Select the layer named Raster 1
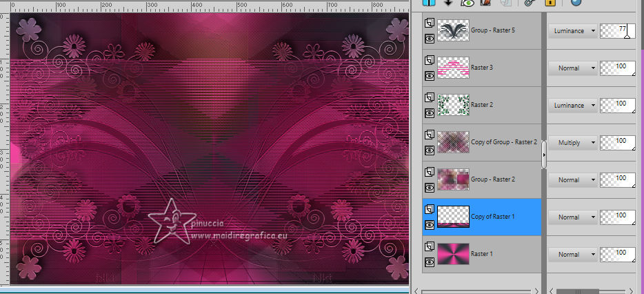The height and width of the screenshot is (294, 644). [x=482, y=254]
